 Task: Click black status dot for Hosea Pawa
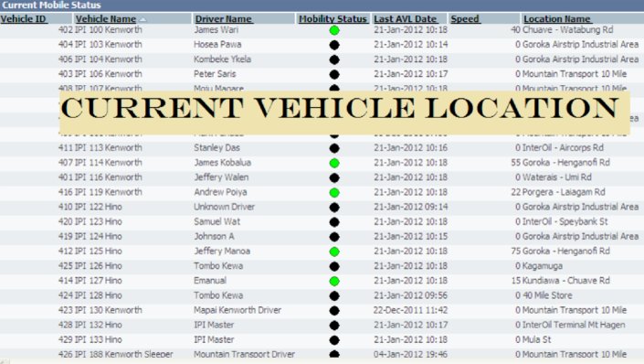(334, 45)
